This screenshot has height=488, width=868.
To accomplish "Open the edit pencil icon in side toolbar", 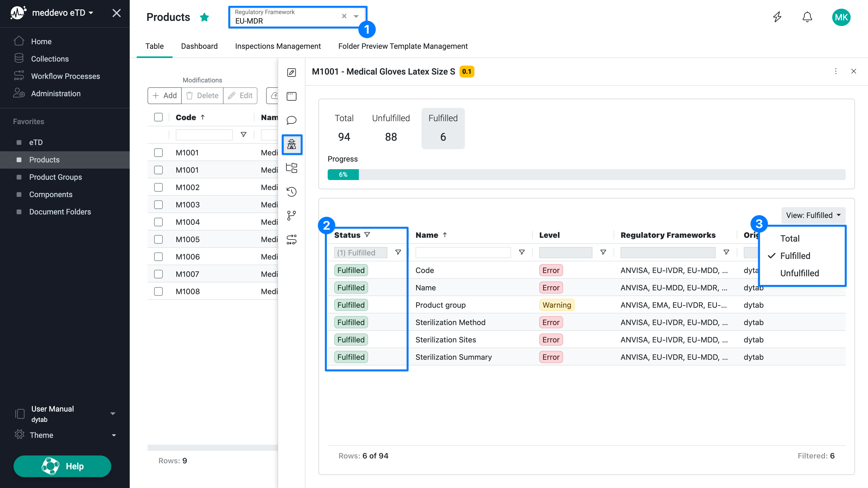I will pyautogui.click(x=291, y=72).
